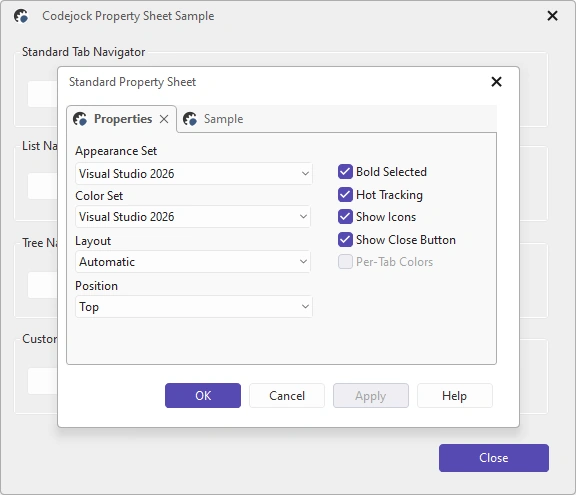The height and width of the screenshot is (495, 576).
Task: Click the disabled Per-Tab Colors checkbox
Action: [x=345, y=262]
